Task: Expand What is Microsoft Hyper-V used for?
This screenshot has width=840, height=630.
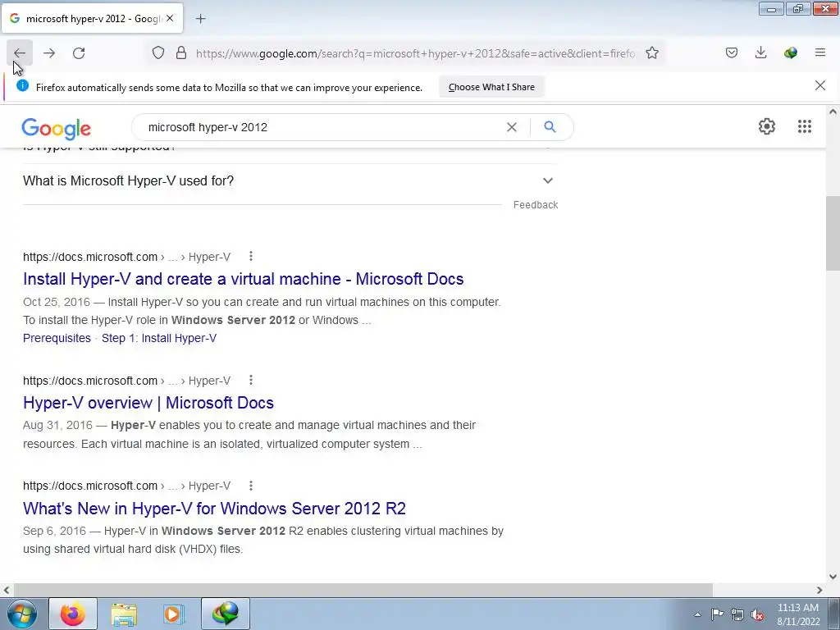Action: [290, 180]
